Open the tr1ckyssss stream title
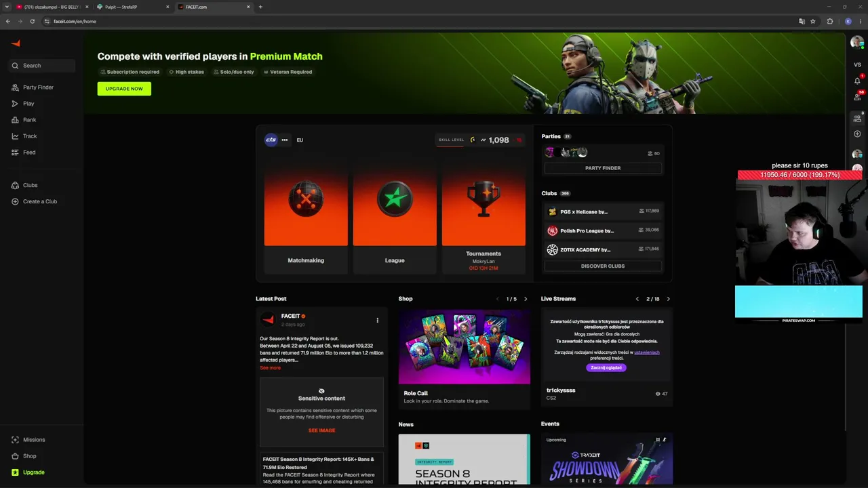Screen dimensions: 868x488 pos(561,390)
